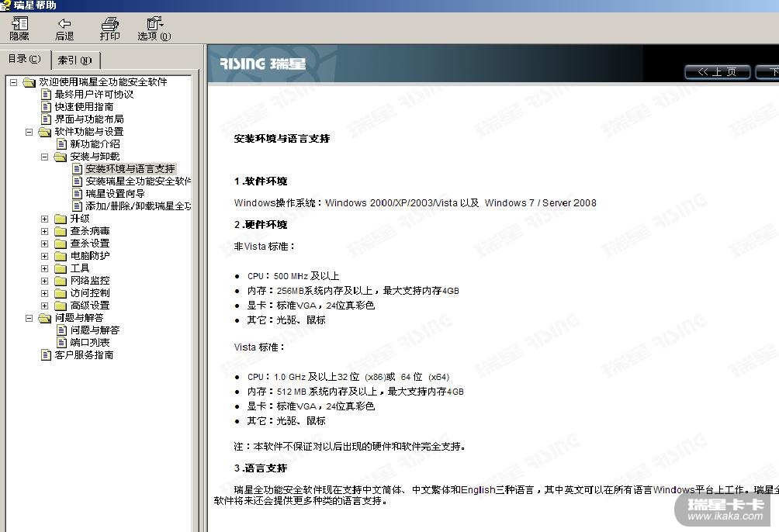Image resolution: width=779 pixels, height=532 pixels.
Task: Click the 后退 (Back) toolbar icon
Action: 64,29
